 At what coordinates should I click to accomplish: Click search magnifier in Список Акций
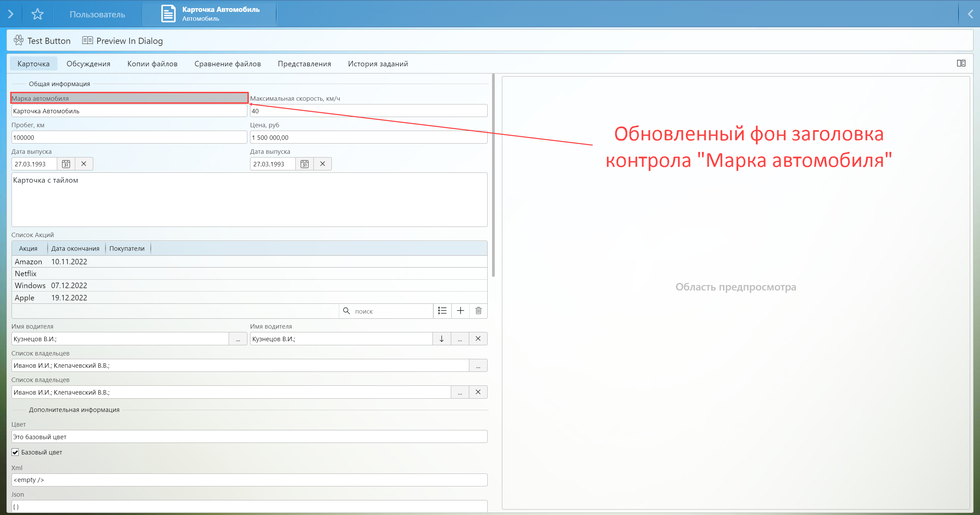click(x=346, y=311)
